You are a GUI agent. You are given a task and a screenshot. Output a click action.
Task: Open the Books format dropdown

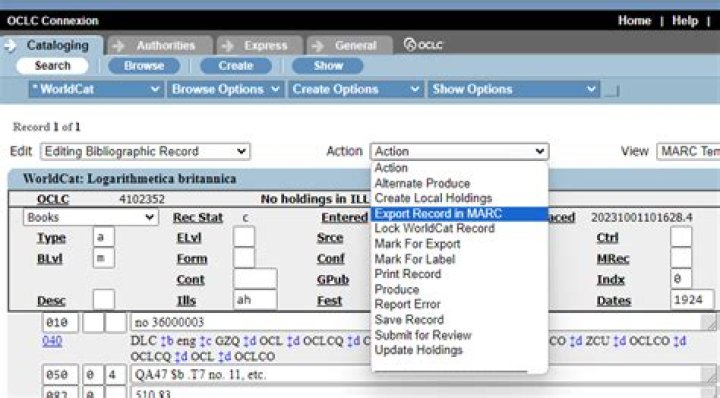click(91, 217)
